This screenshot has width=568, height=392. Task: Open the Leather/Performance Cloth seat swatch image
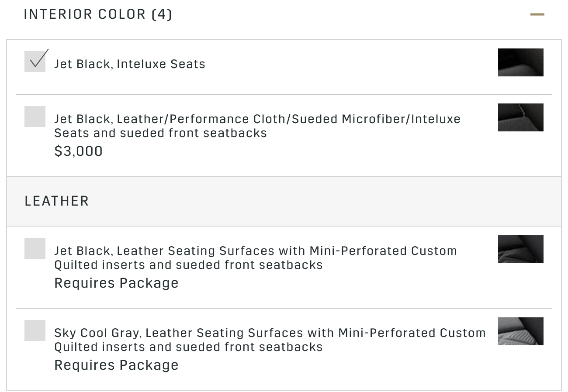click(520, 117)
